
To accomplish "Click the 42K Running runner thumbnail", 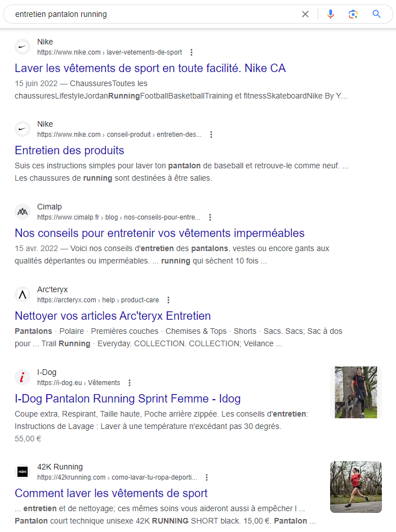I will [356, 487].
